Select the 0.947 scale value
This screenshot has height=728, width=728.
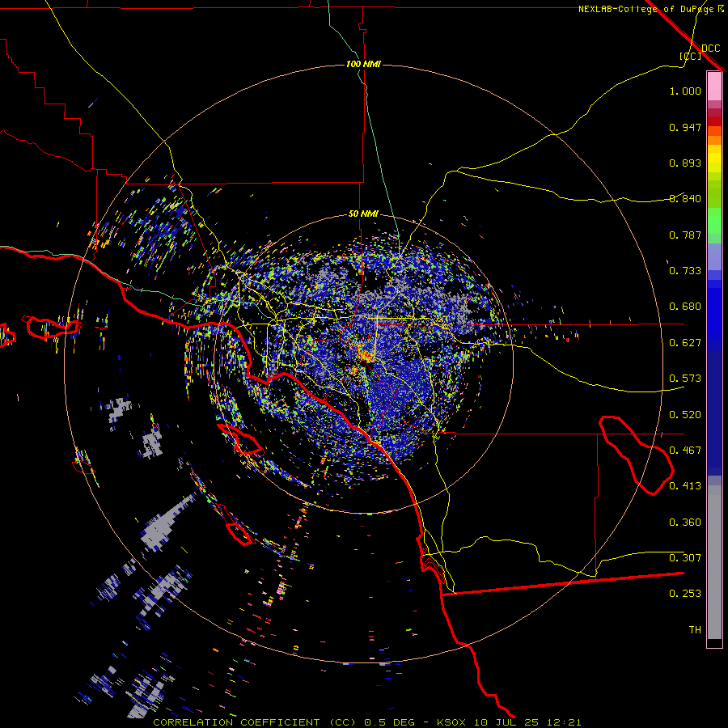click(685, 127)
